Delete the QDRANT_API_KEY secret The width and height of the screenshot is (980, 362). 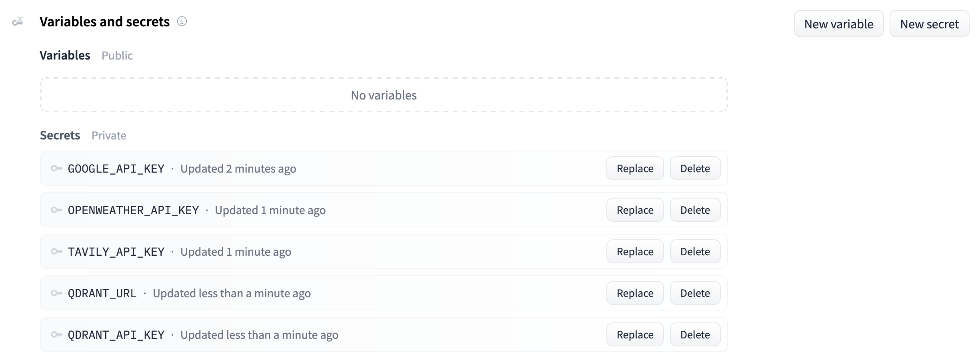point(695,335)
